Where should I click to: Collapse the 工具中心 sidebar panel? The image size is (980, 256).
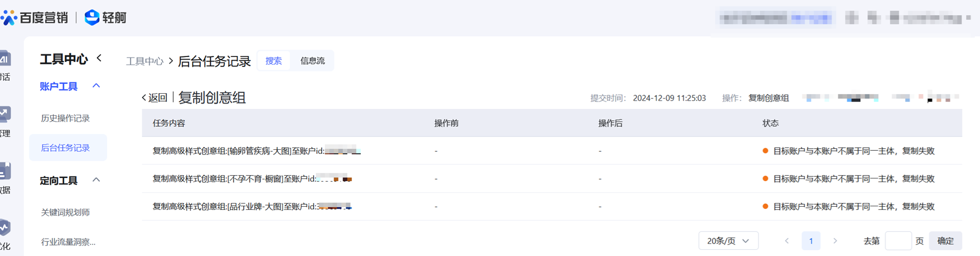99,58
